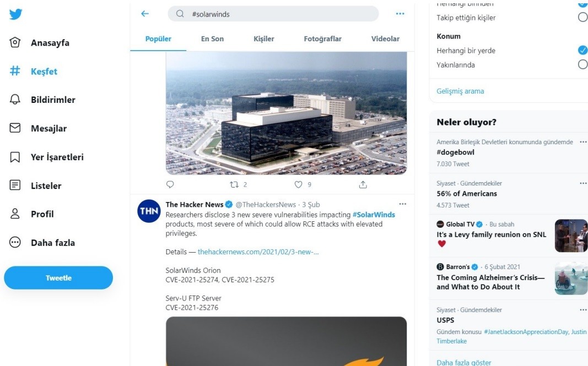
Task: Share the NSA building tweet
Action: coord(363,185)
